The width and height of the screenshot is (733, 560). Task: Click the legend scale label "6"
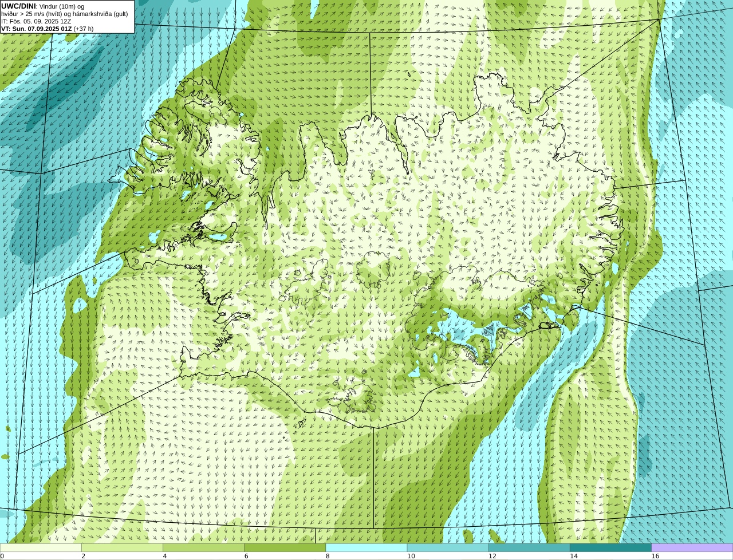[246, 556]
